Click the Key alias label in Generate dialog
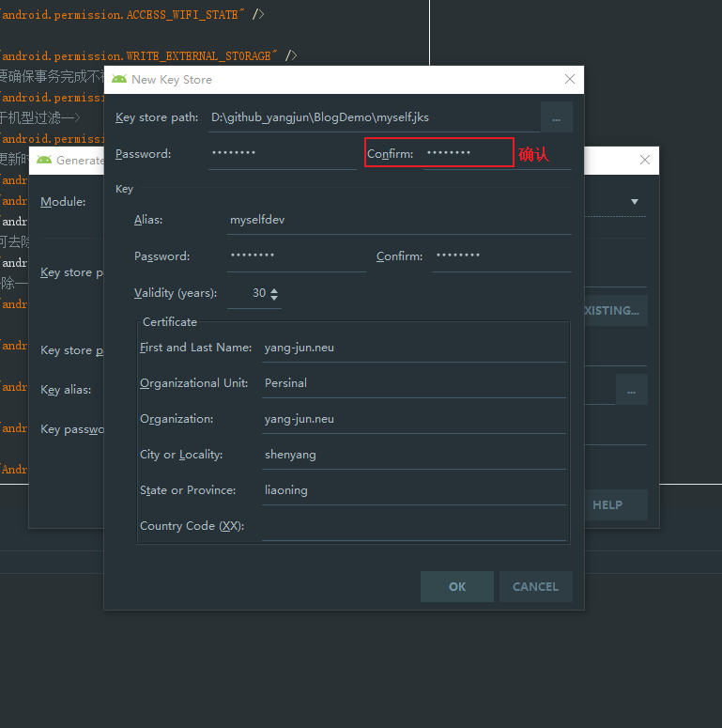722x728 pixels. [x=66, y=390]
